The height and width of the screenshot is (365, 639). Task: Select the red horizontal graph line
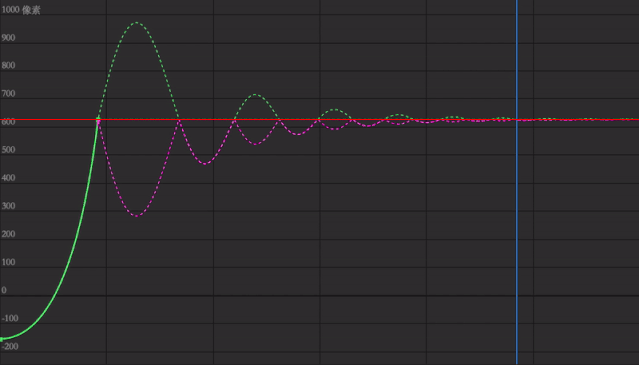[320, 119]
